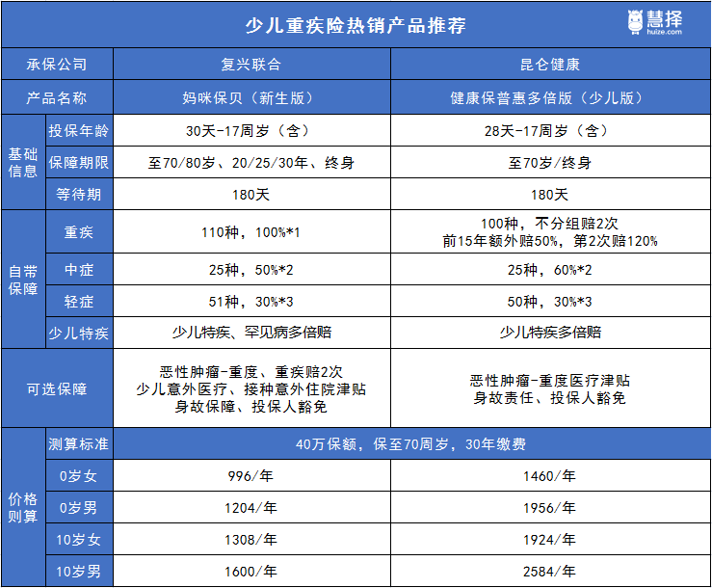Click the 基础信息 section label
712x588 pixels.
(22, 163)
